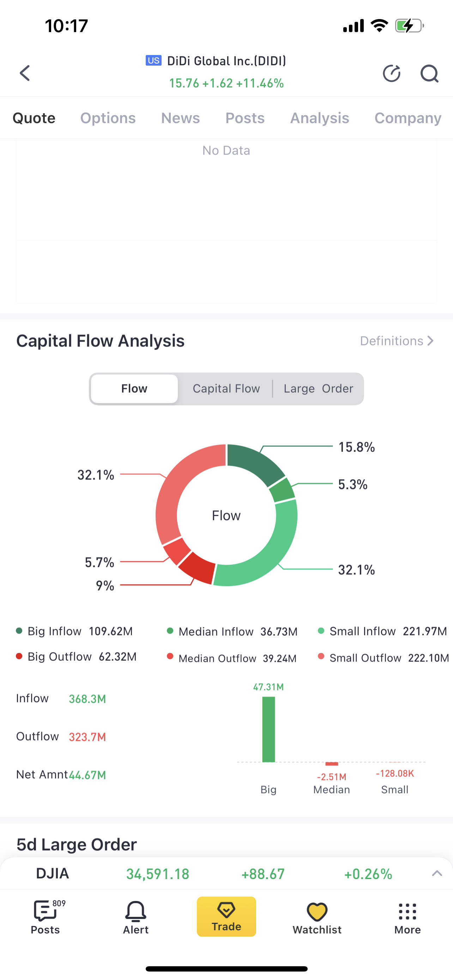This screenshot has width=453, height=980.
Task: Tap the US market flag badge
Action: pyautogui.click(x=154, y=60)
